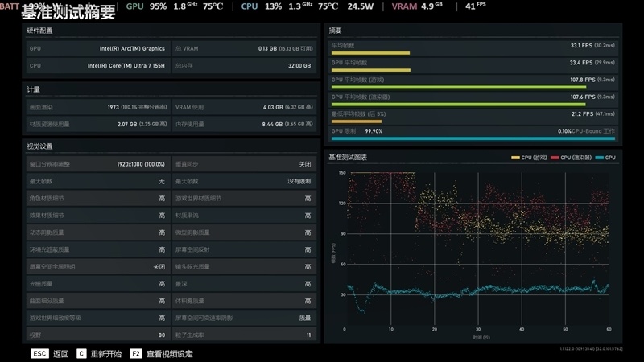
Task: Click 重新开始 to restart the benchmark
Action: (106, 353)
